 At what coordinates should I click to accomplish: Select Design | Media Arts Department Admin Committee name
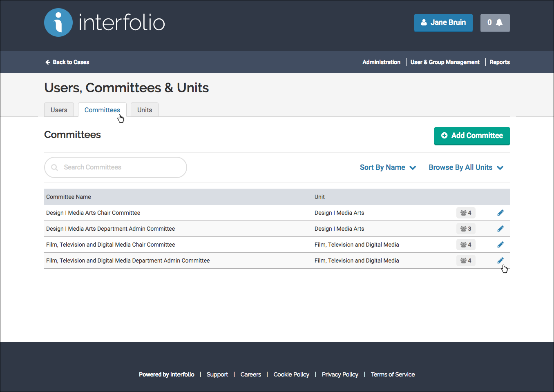pyautogui.click(x=110, y=229)
